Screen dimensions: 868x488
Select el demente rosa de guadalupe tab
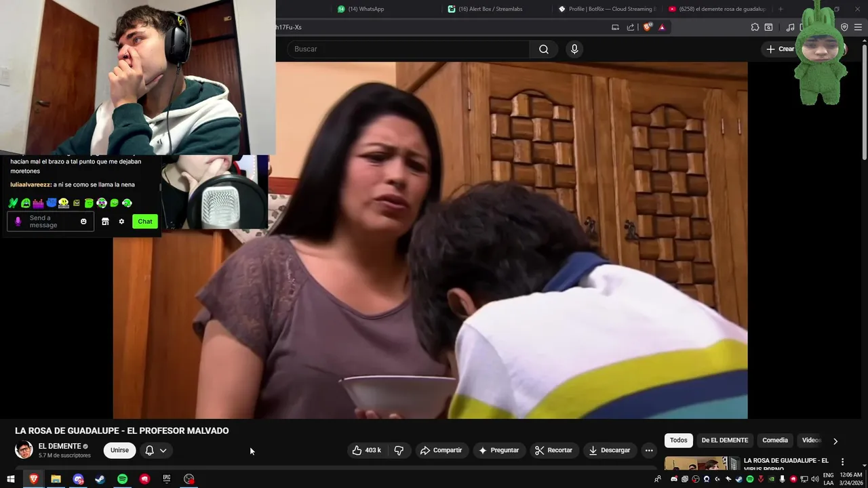coord(717,9)
